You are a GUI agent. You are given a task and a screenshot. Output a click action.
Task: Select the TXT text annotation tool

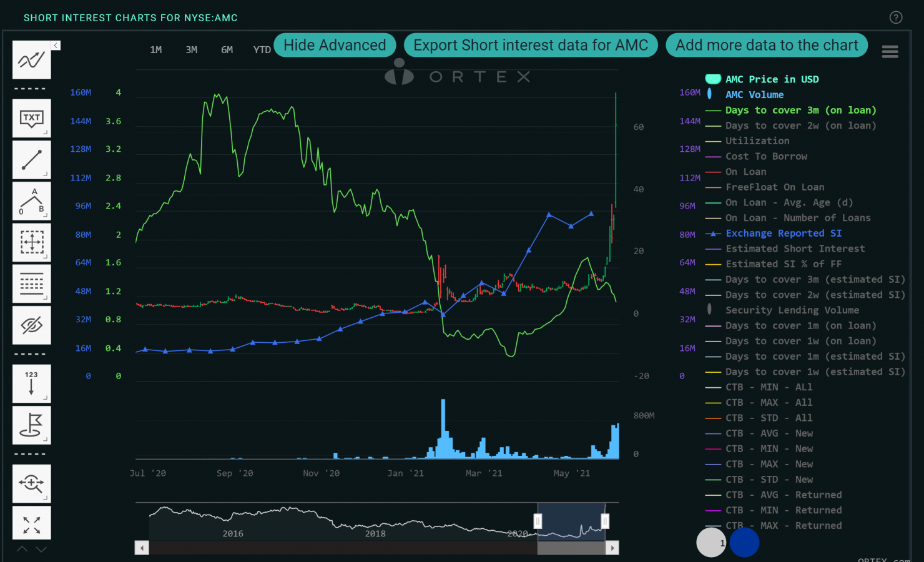tap(31, 118)
